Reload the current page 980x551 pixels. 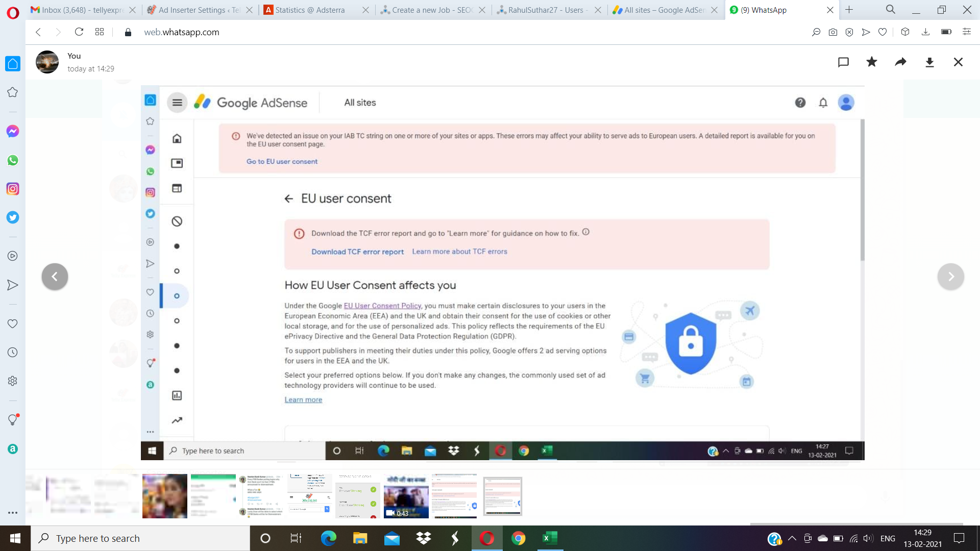click(x=79, y=32)
